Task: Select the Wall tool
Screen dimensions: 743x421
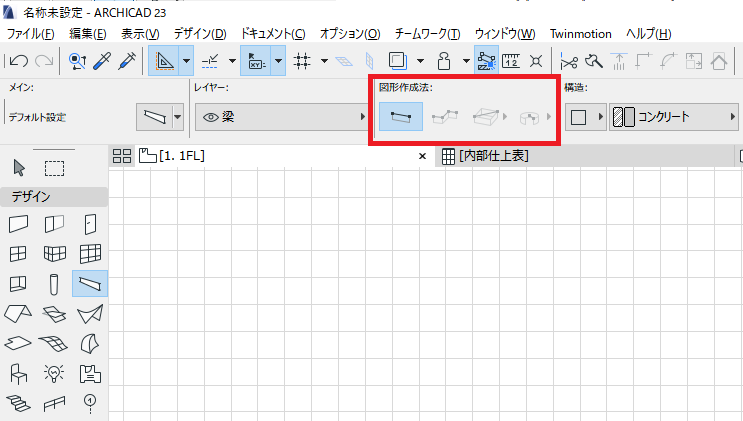Action: coord(18,224)
